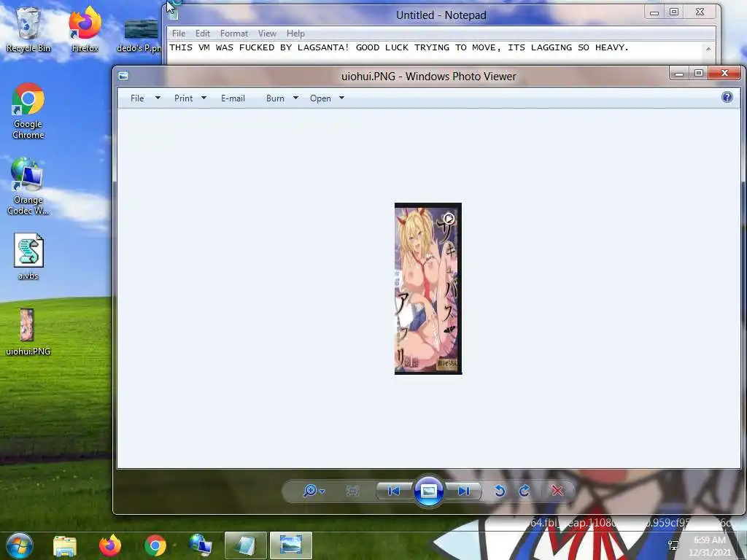Open the Notepad Edit menu
Image resolution: width=747 pixels, height=560 pixels.
[x=203, y=34]
